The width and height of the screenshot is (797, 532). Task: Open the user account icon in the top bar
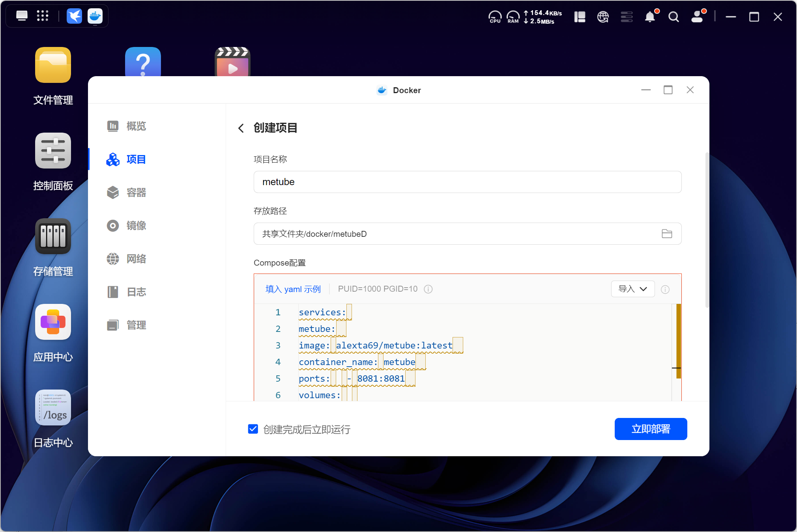pyautogui.click(x=698, y=17)
